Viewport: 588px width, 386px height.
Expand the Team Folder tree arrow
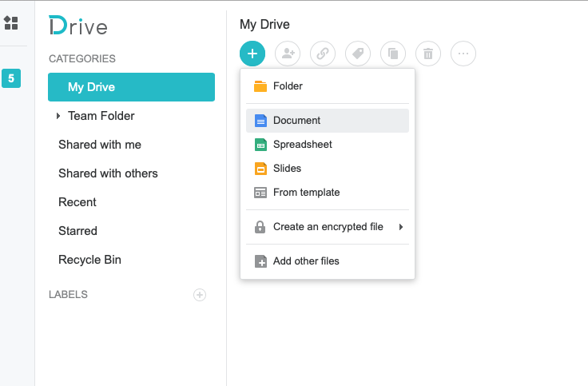pyautogui.click(x=58, y=116)
